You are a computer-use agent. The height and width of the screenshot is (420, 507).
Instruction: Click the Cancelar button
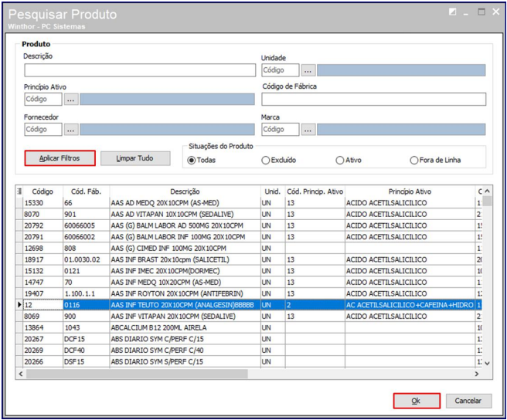click(468, 401)
